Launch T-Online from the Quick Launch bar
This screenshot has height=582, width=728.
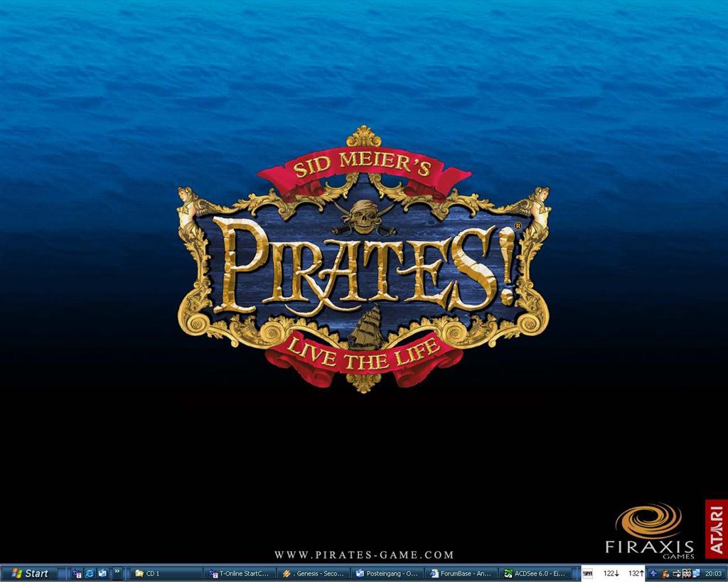(x=77, y=573)
